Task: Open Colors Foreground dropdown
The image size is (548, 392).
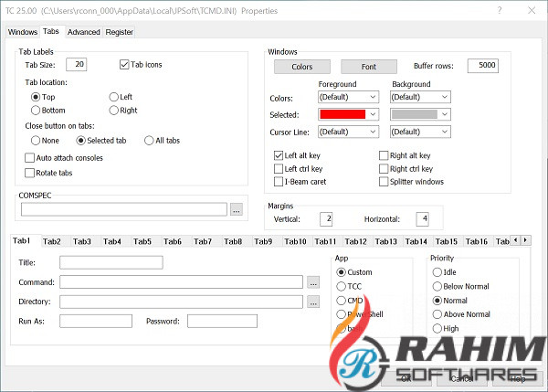Action: point(373,97)
